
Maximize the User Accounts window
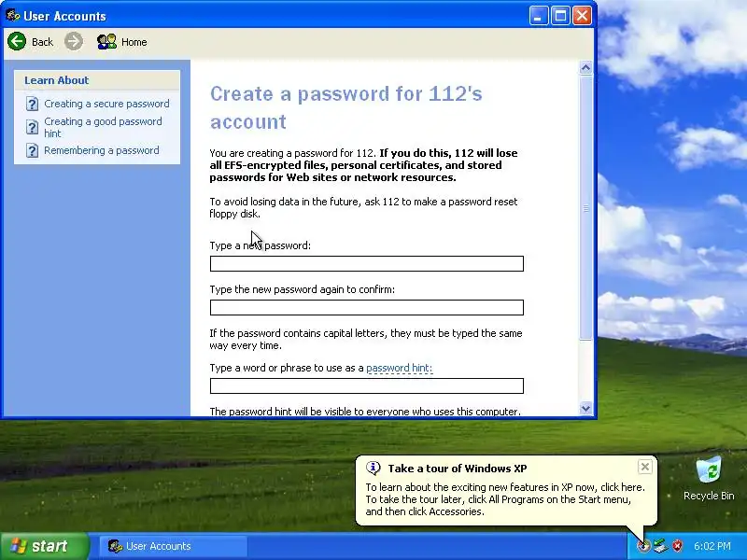(560, 16)
